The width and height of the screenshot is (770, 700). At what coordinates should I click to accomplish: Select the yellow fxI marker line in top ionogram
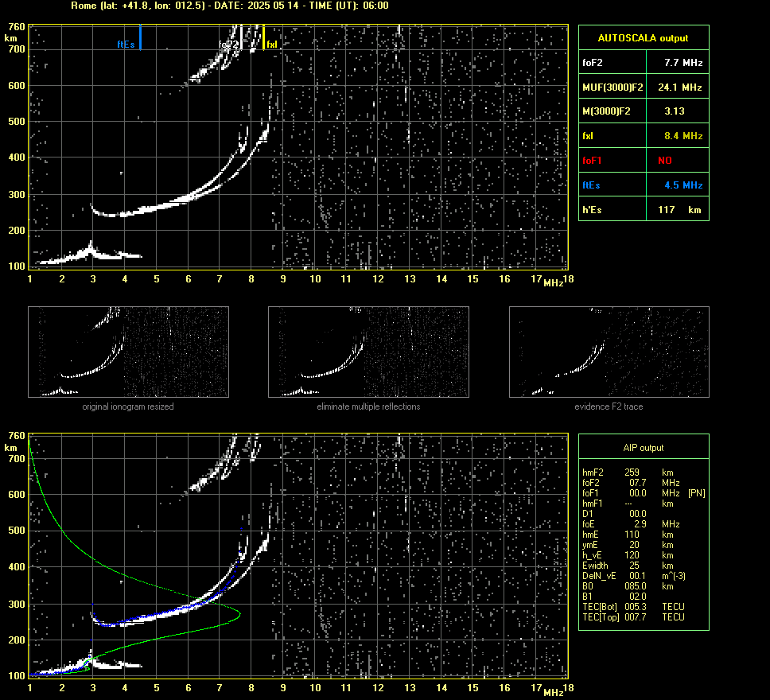click(x=264, y=37)
